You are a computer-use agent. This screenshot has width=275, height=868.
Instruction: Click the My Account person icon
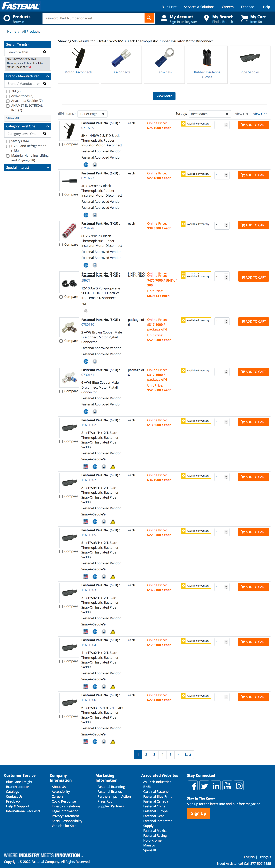[x=164, y=18]
